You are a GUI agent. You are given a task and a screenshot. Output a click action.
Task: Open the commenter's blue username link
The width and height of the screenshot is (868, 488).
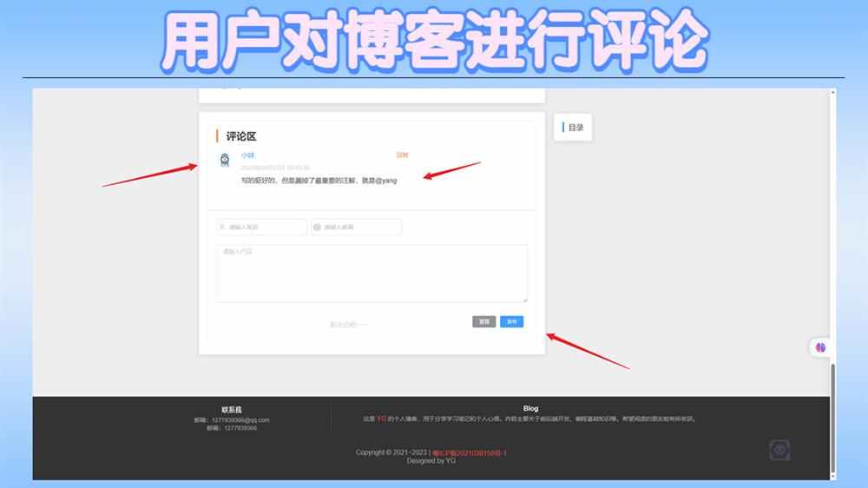point(247,155)
